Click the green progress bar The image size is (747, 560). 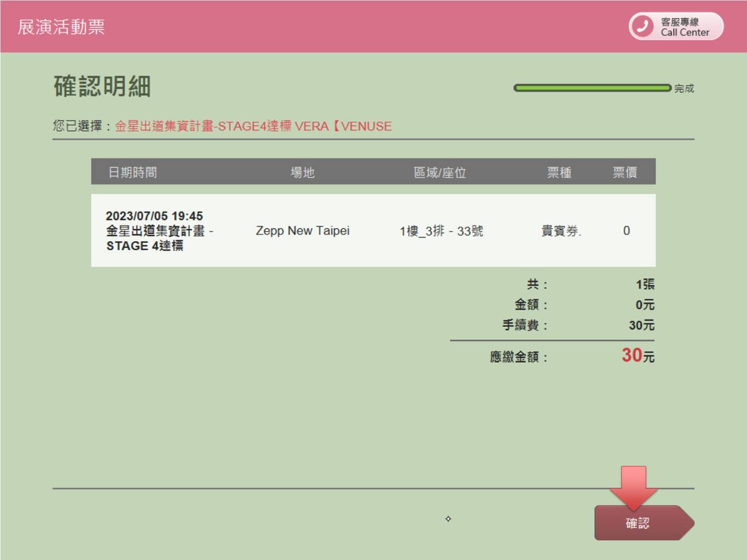pos(592,88)
